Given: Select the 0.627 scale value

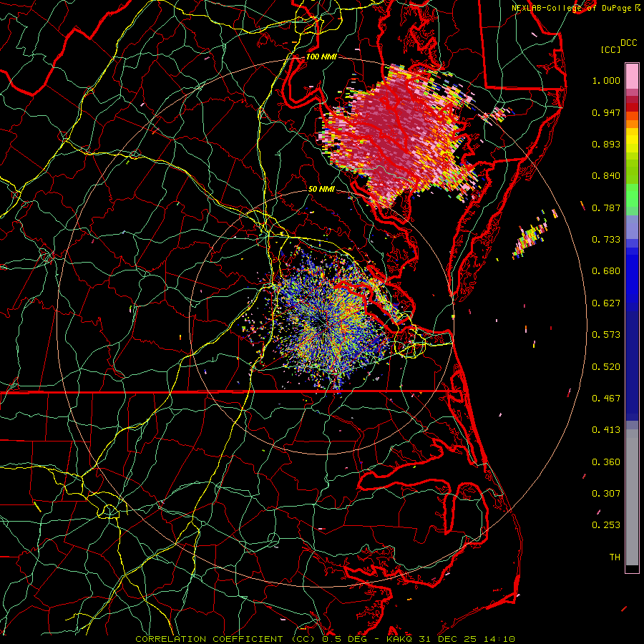Looking at the screenshot, I should pyautogui.click(x=606, y=303).
